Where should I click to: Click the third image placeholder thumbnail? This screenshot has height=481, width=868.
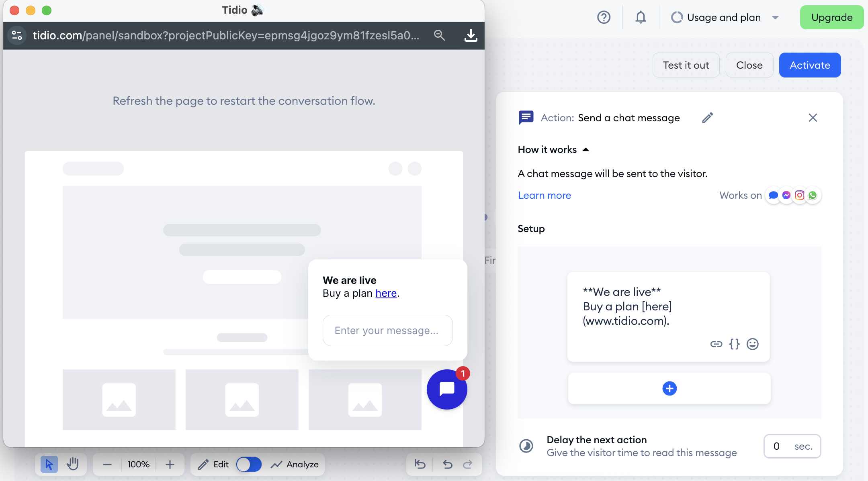click(365, 399)
